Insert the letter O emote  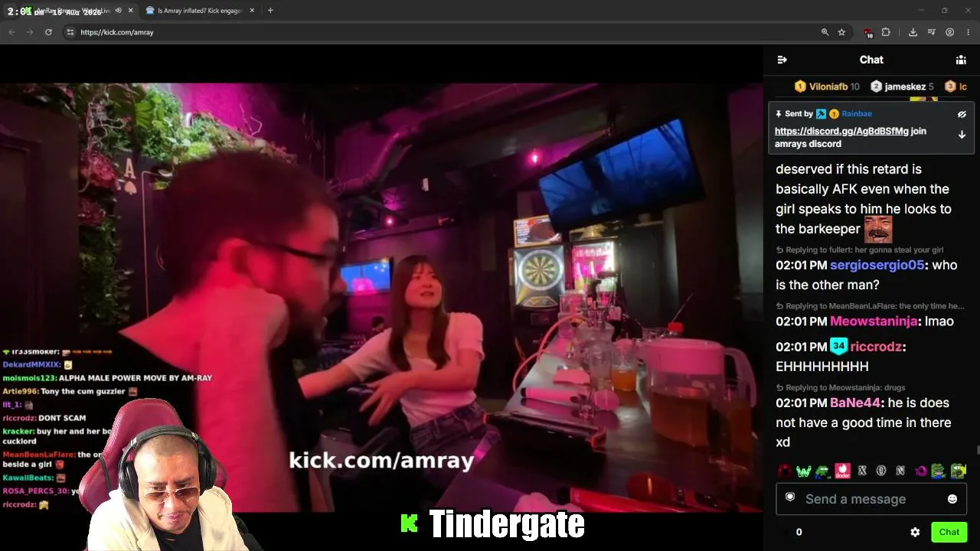click(x=881, y=471)
